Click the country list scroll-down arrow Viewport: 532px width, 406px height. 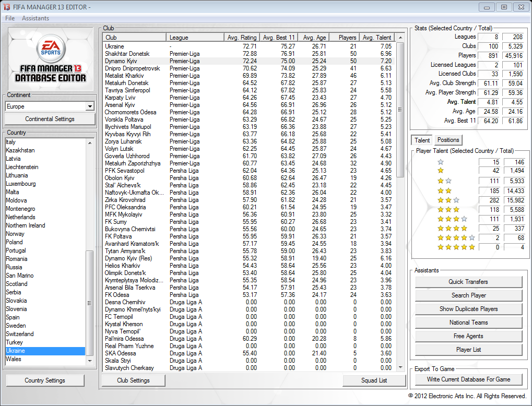(x=90, y=361)
